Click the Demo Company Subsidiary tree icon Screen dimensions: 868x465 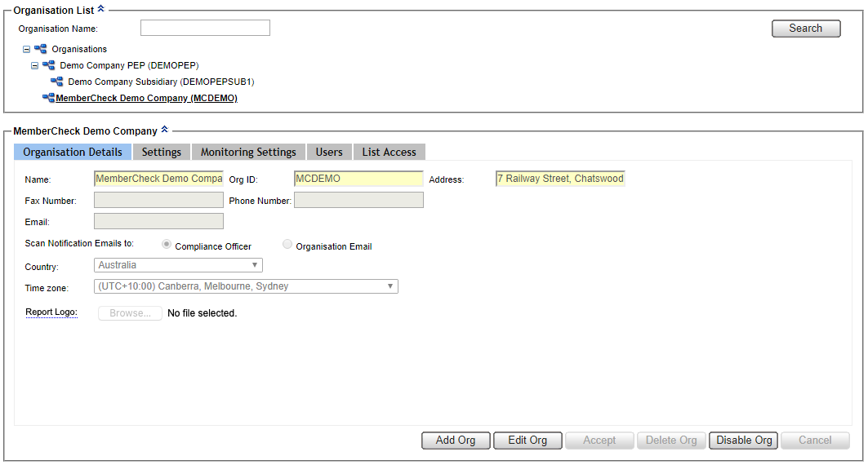tap(57, 82)
